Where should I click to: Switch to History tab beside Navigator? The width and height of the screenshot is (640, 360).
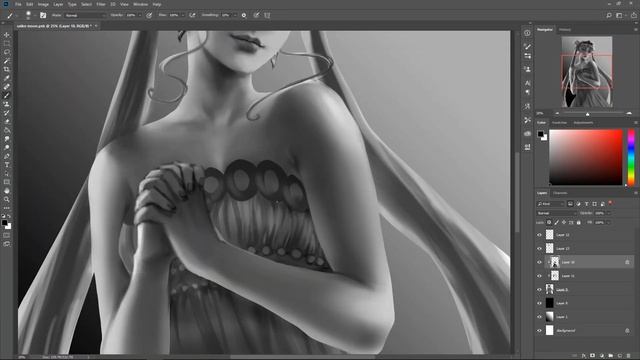click(x=565, y=30)
